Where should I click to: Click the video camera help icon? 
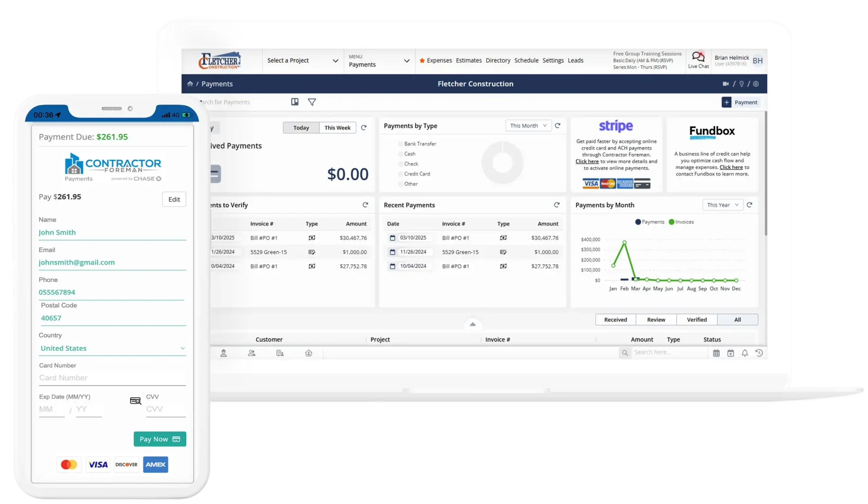(x=726, y=84)
